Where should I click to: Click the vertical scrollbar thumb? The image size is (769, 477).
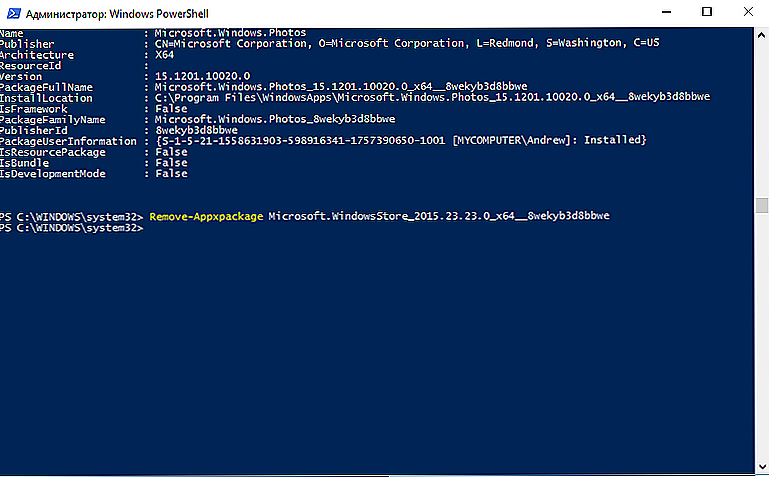pos(761,205)
